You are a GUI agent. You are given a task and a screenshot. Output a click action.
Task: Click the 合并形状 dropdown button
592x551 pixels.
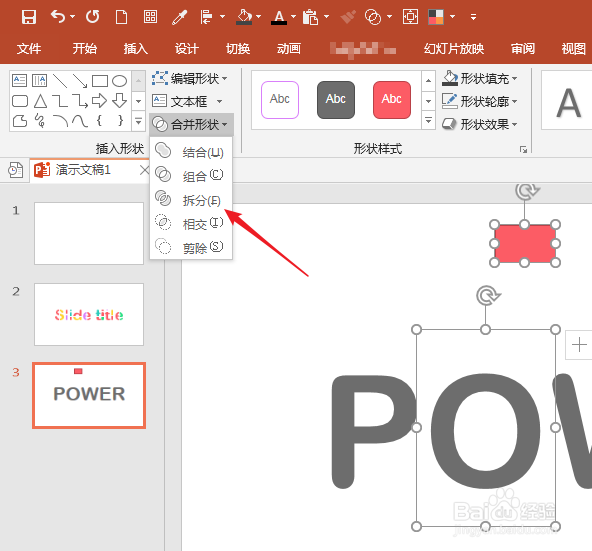pyautogui.click(x=191, y=124)
